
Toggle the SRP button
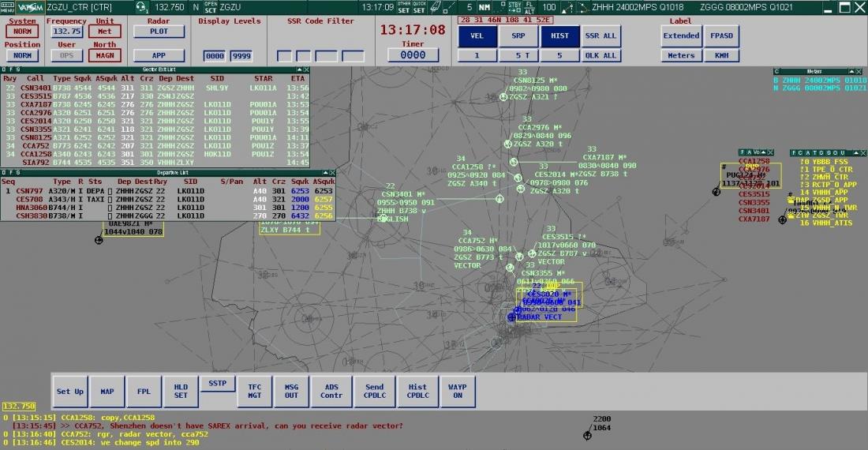coord(518,36)
